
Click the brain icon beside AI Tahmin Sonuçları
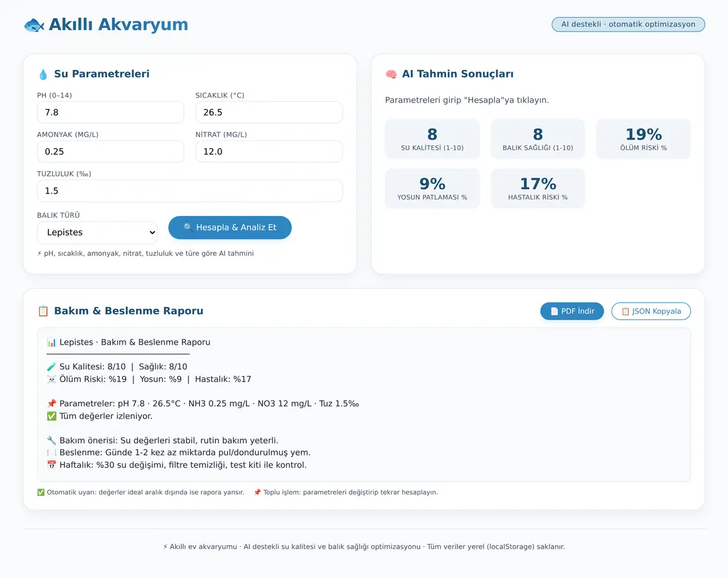coord(391,75)
